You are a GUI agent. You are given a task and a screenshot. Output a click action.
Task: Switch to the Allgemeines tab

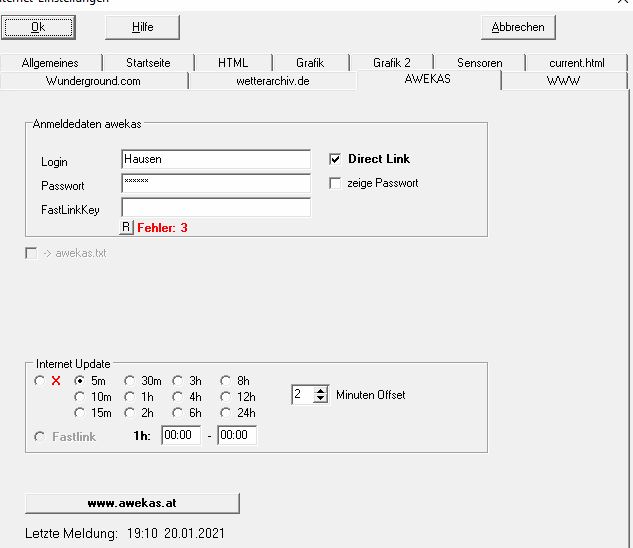point(49,63)
